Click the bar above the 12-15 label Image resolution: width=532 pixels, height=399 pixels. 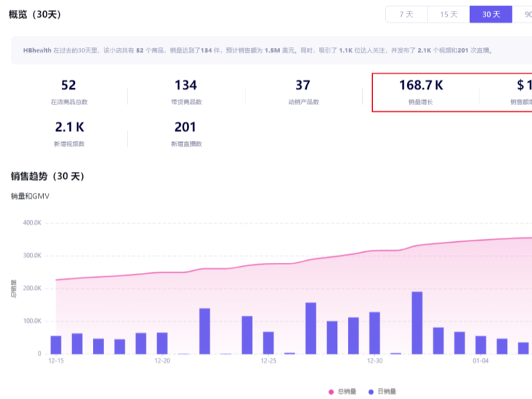pos(56,344)
